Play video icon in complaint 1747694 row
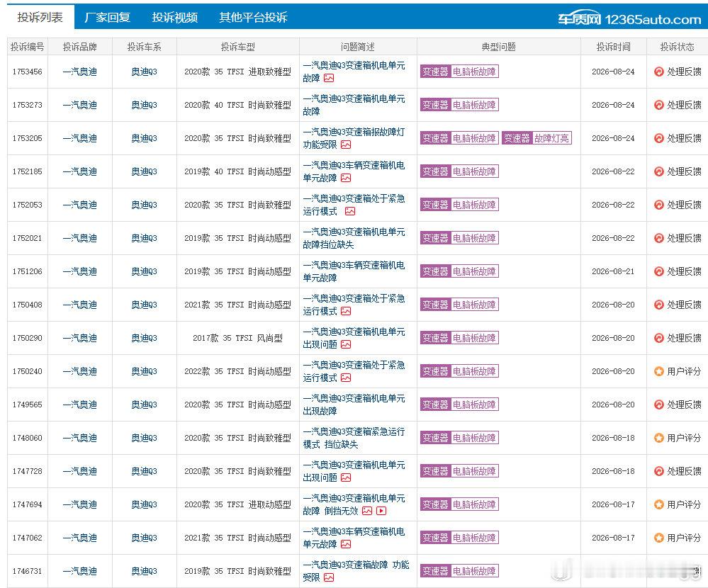Image resolution: width=708 pixels, height=588 pixels. tap(381, 511)
